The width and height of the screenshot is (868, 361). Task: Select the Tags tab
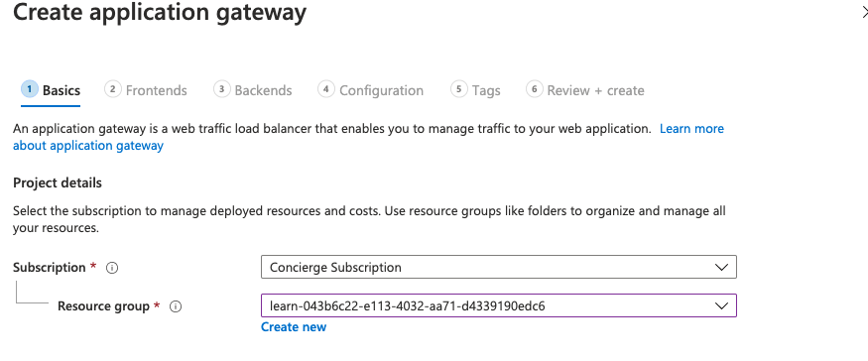point(475,90)
